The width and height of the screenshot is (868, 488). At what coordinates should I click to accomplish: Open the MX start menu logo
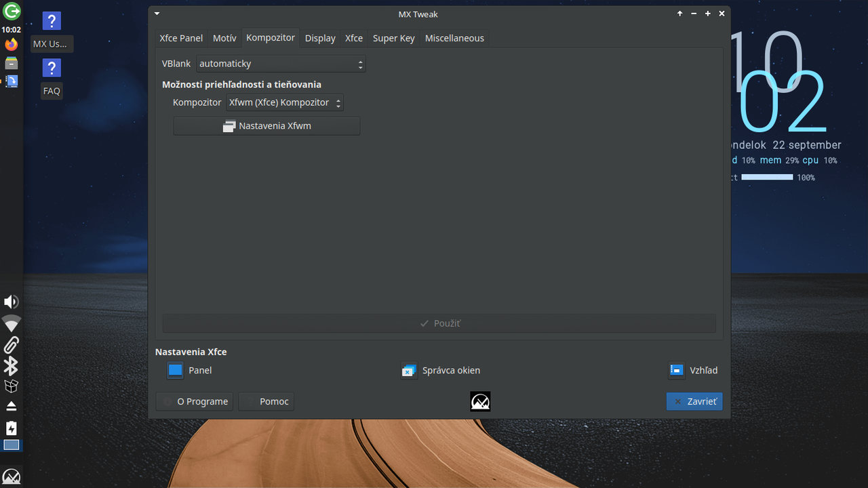12,476
